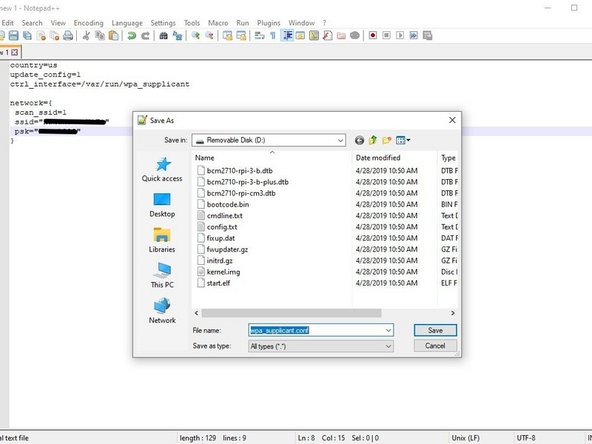Image resolution: width=592 pixels, height=444 pixels.
Task: Go to This PC in places sidebar
Action: [x=162, y=276]
